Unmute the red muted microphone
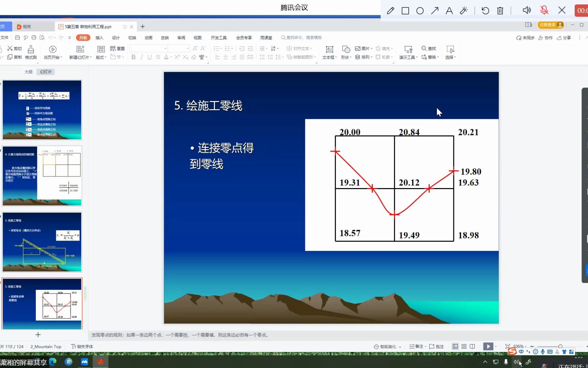The width and height of the screenshot is (588, 368). 544,10
